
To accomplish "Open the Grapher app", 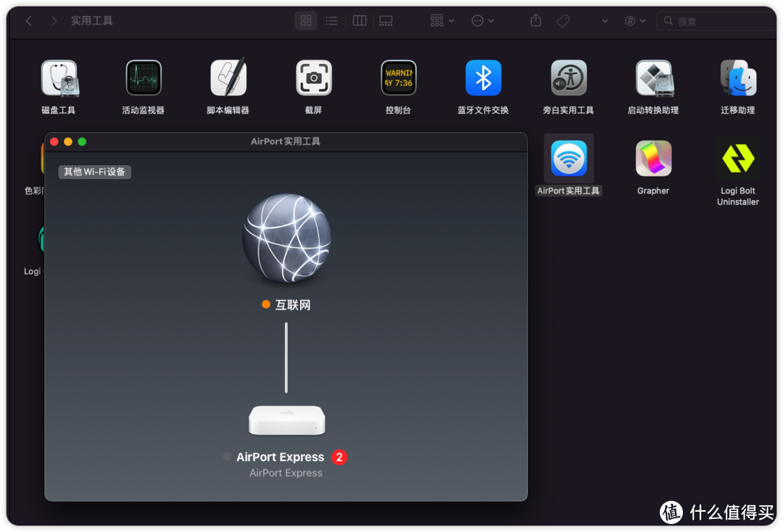I will 653,159.
